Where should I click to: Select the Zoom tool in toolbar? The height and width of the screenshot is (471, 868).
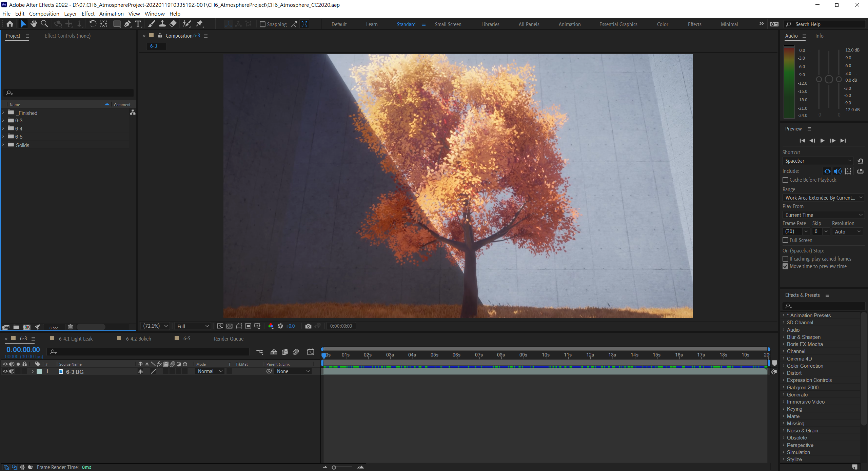(x=44, y=24)
